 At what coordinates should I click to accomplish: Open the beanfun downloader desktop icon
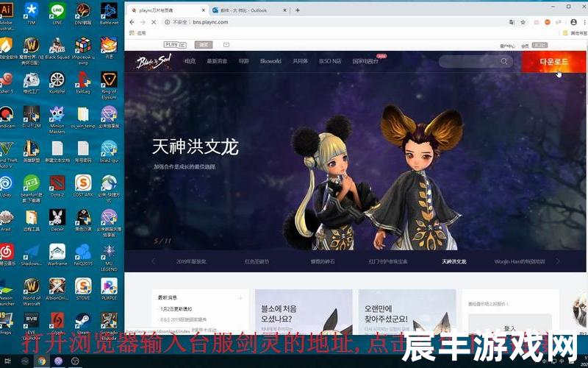coord(32,188)
